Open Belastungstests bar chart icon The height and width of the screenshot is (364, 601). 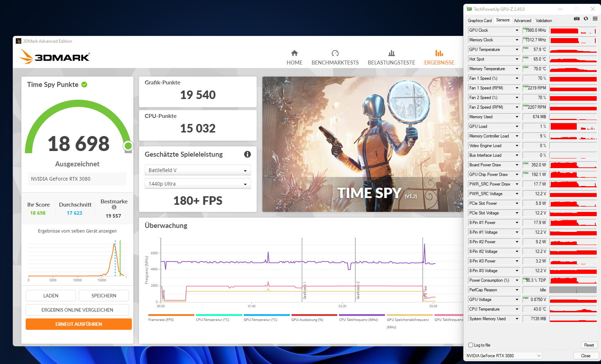coord(391,53)
